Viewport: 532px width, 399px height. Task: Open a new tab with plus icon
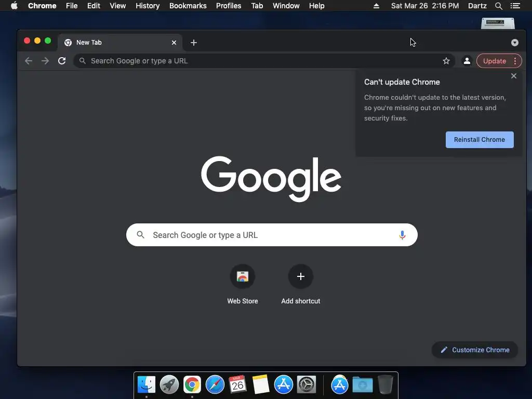194,43
